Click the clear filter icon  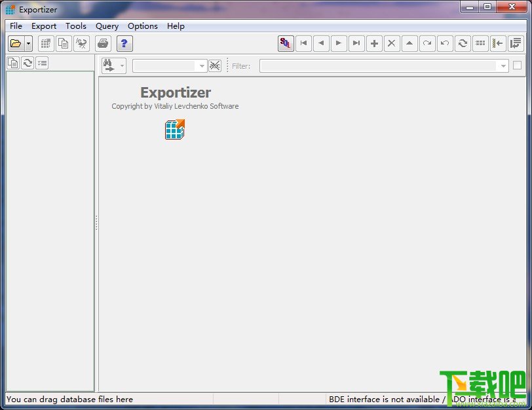point(215,65)
